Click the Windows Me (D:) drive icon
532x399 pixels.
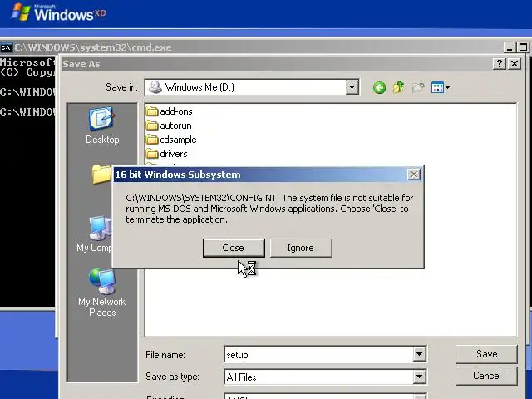coord(155,87)
